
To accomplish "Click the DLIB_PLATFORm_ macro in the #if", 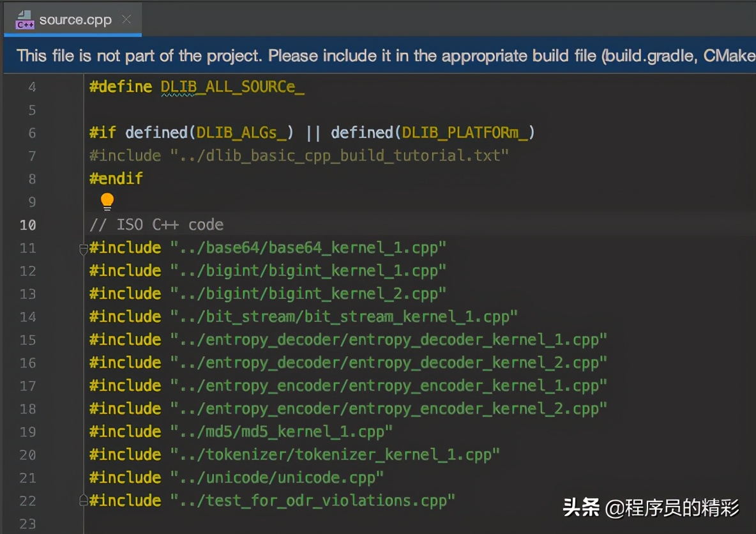I will point(465,133).
